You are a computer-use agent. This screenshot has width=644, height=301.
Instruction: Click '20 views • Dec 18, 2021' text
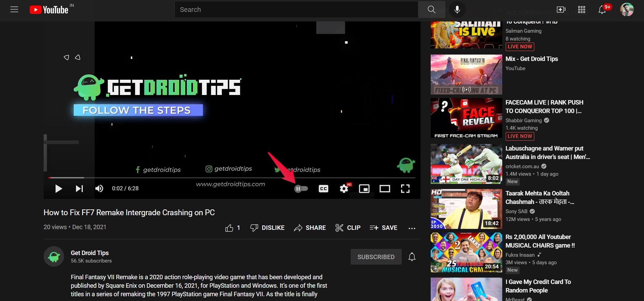[75, 227]
